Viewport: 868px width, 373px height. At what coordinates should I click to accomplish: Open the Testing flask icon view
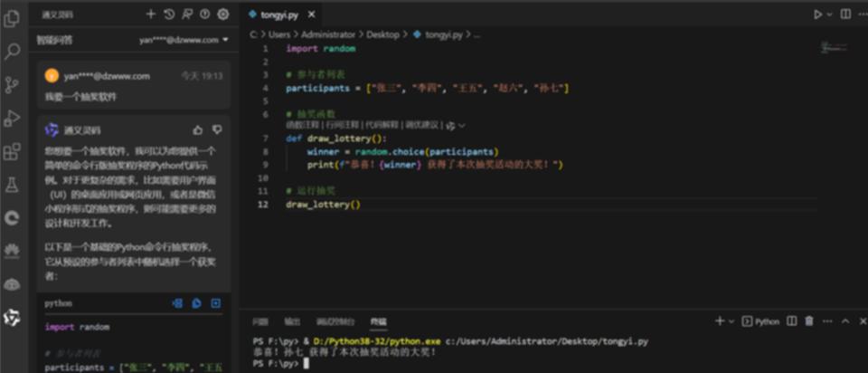(x=12, y=185)
